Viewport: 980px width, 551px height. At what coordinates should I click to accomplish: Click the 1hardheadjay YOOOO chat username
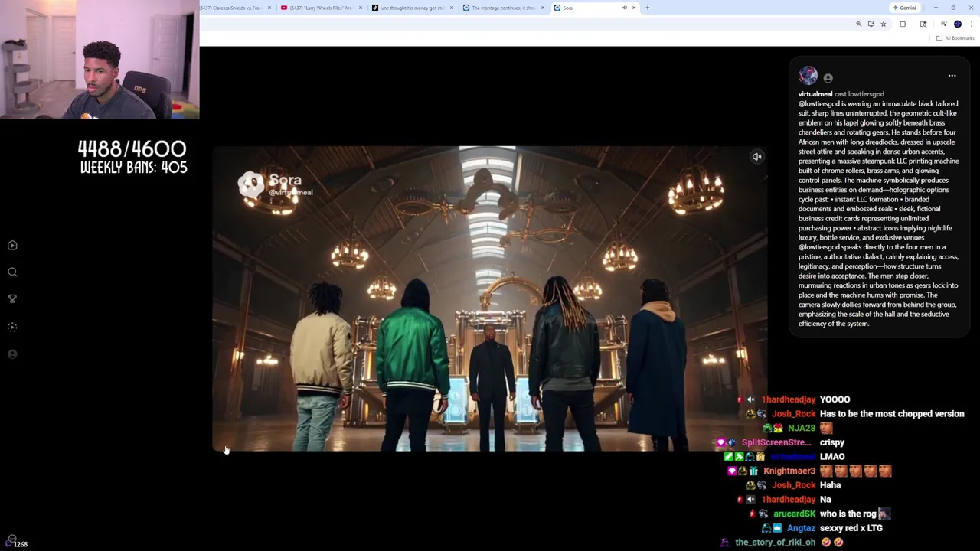[789, 399]
